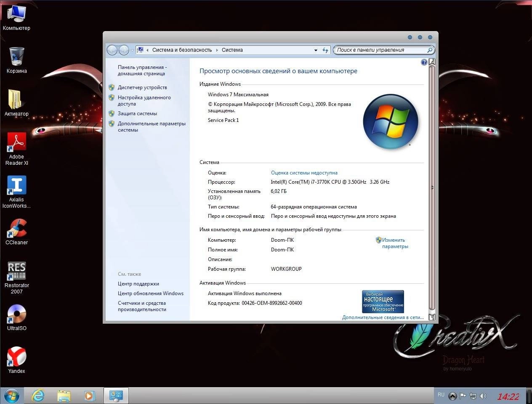Select the 64-разрядная операционная система text

[x=314, y=207]
